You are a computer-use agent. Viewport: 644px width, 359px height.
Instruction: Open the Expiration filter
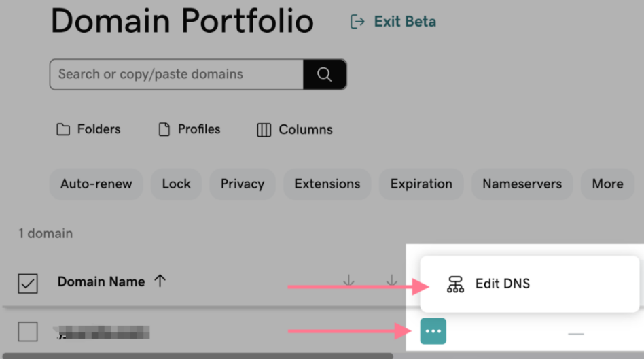[421, 184]
